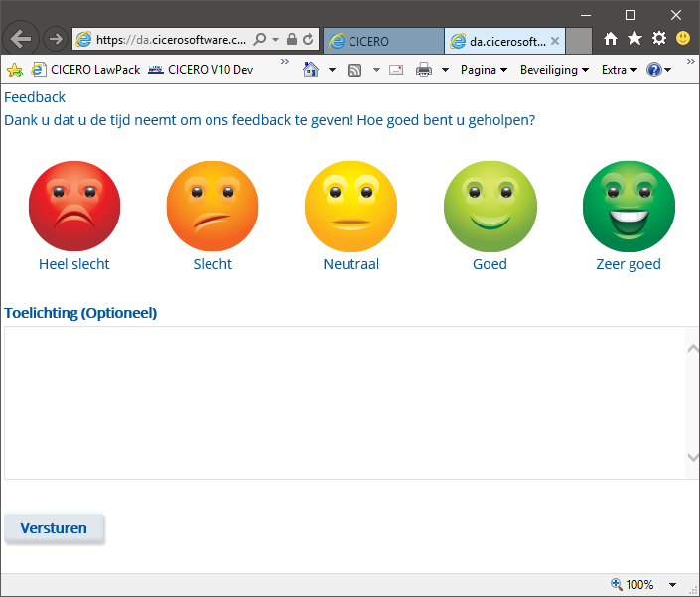The height and width of the screenshot is (597, 700).
Task: Open Favorites with the star icon
Action: (634, 39)
